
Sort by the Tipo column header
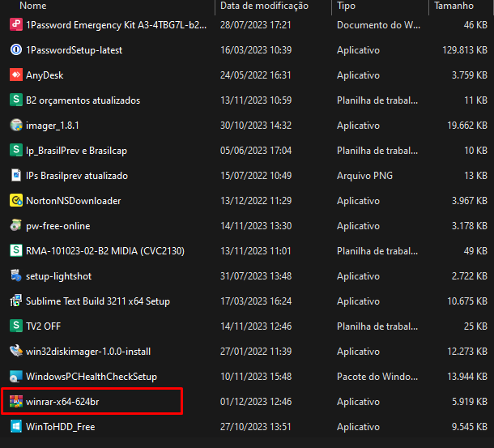[346, 6]
